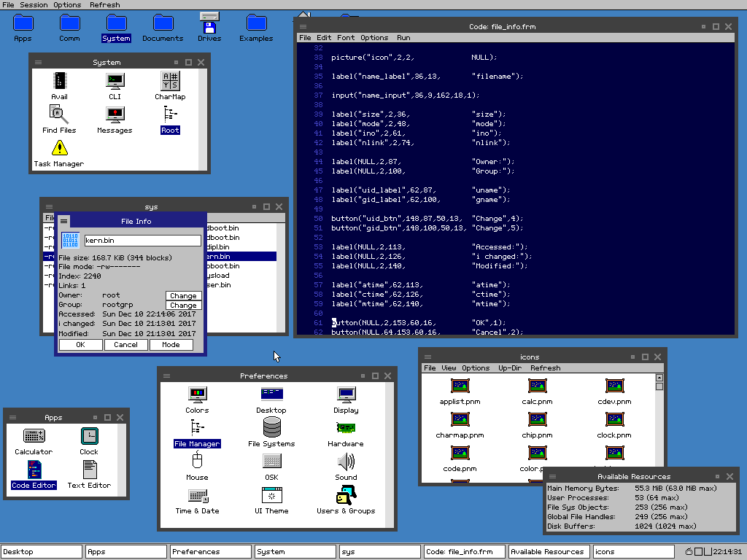Open the CharMap icon in System
This screenshot has height=560, width=747.
(170, 82)
